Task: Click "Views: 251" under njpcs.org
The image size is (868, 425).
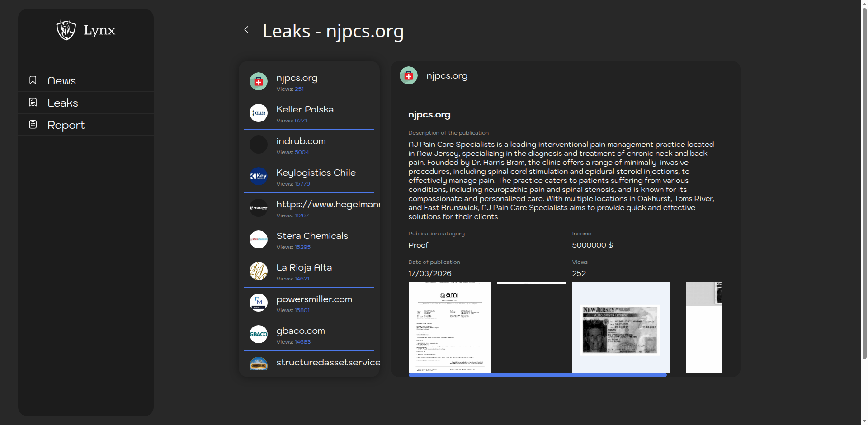Action: pos(290,89)
